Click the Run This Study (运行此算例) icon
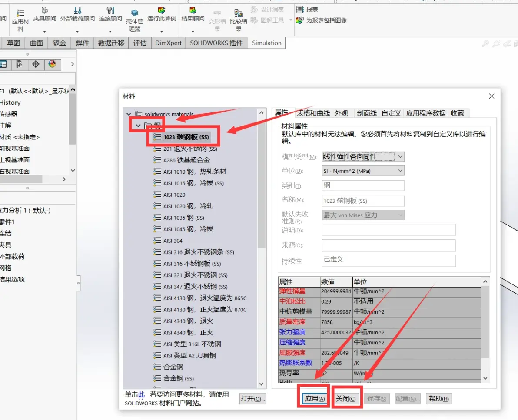 pos(162,10)
